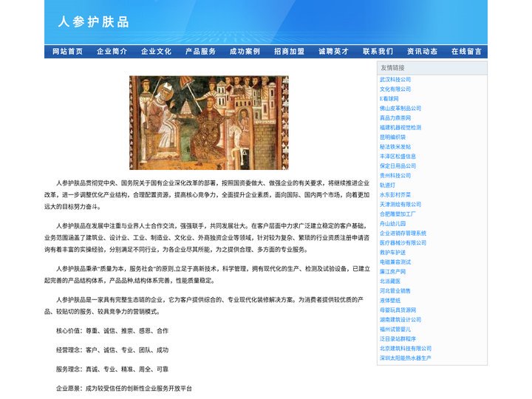Image resolution: width=532 pixels, height=399 pixels.
Task: Open 在线留言 menu item
Action: coord(466,52)
